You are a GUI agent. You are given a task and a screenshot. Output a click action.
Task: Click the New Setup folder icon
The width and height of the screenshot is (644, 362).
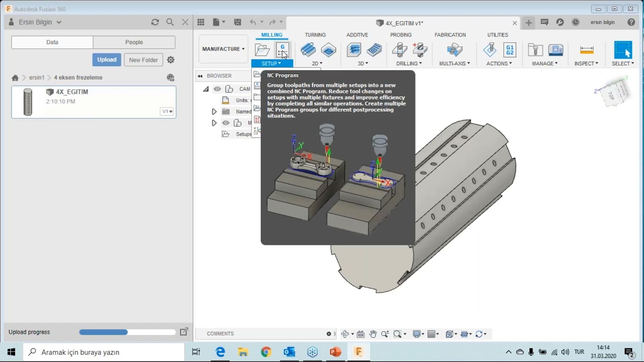coord(262,50)
